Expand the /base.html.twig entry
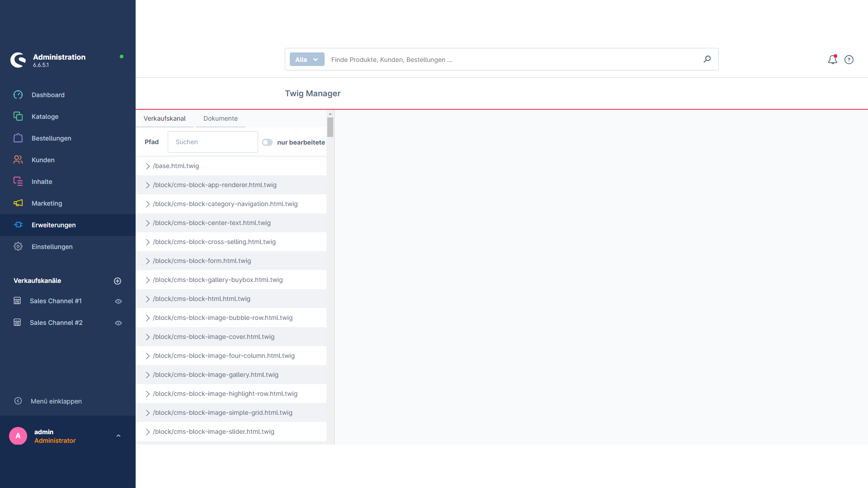 [x=147, y=165]
